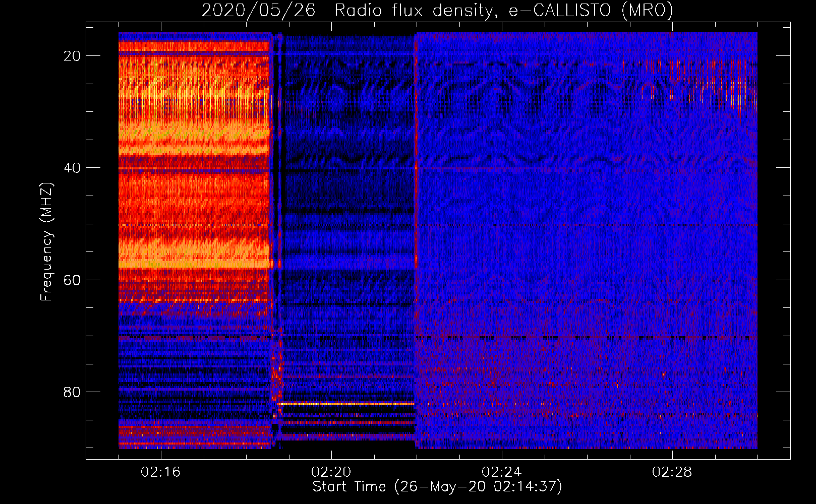816x504 pixels.
Task: Click the '02:28' time tick label
Action: click(x=672, y=472)
